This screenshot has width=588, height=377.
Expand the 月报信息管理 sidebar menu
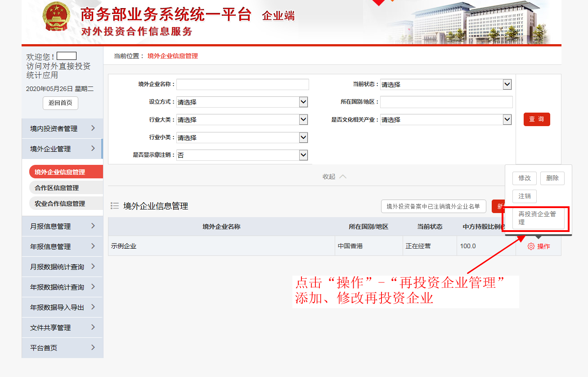(x=62, y=226)
